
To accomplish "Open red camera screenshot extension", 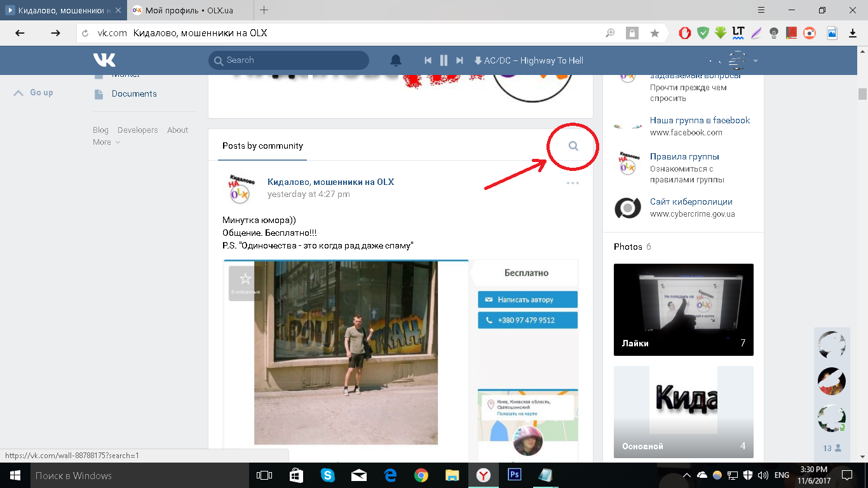I will tap(810, 33).
